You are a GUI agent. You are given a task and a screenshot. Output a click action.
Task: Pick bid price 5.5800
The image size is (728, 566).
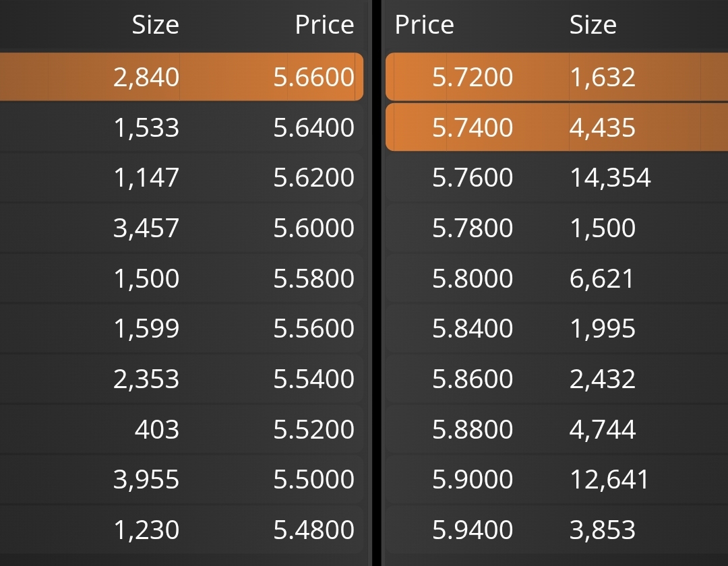coord(314,278)
